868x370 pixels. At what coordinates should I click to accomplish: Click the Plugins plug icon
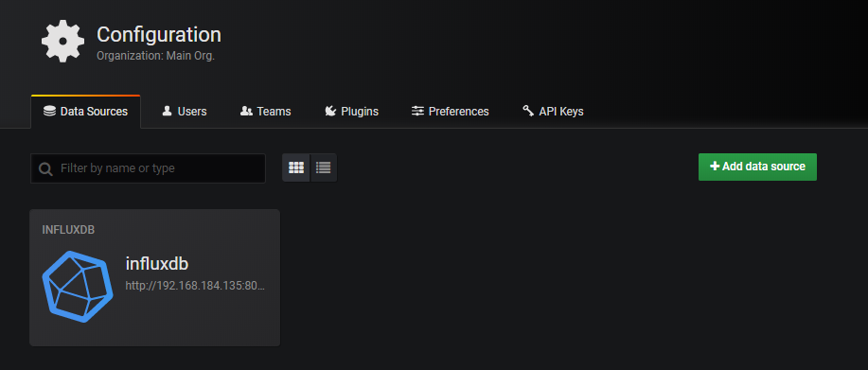point(330,111)
